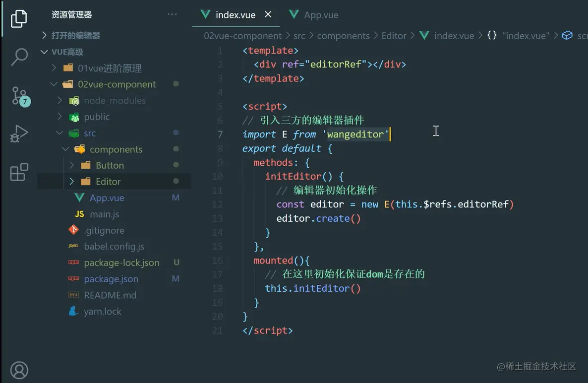Click the JS icon of main.js
Screen dimensions: 588x383
pos(79,214)
